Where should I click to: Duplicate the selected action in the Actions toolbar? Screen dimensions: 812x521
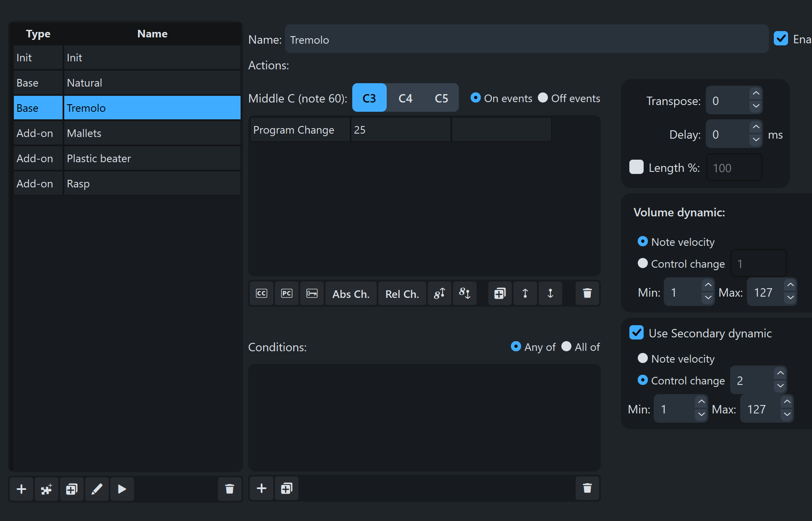[x=500, y=293]
